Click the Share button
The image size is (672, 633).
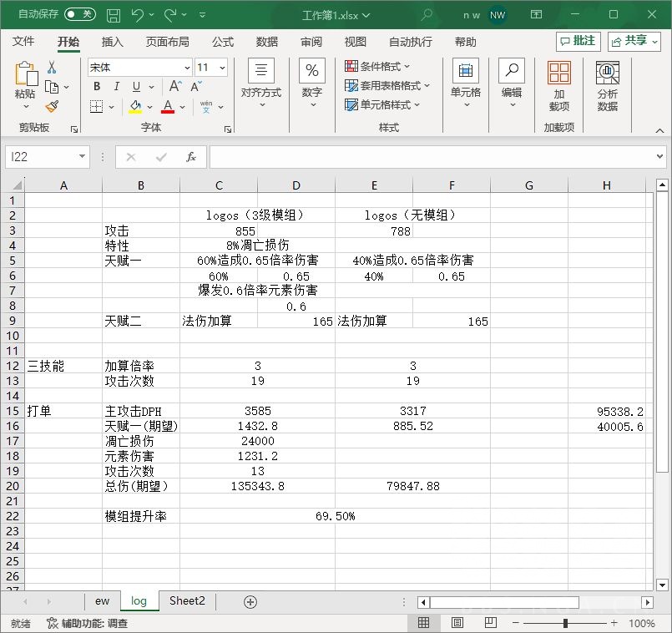633,40
